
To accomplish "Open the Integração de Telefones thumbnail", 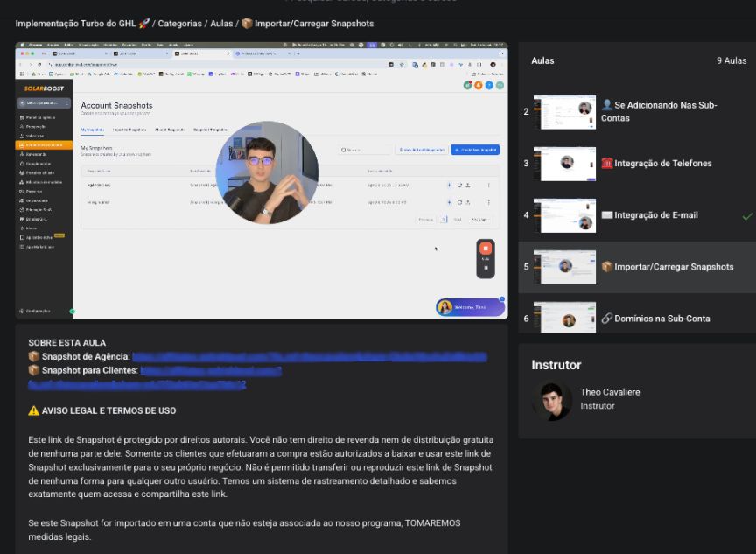I will click(x=564, y=164).
